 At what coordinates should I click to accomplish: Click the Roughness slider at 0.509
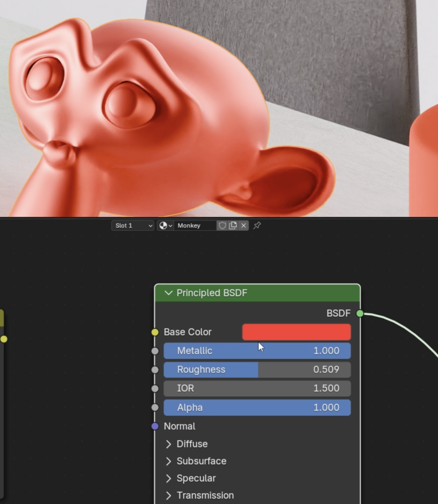(257, 370)
